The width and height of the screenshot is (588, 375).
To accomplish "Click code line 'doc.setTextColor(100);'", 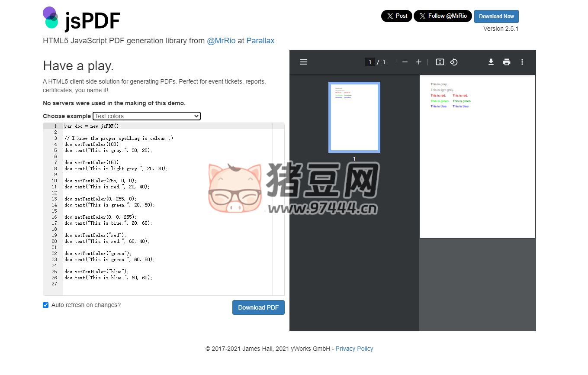I will click(x=93, y=144).
